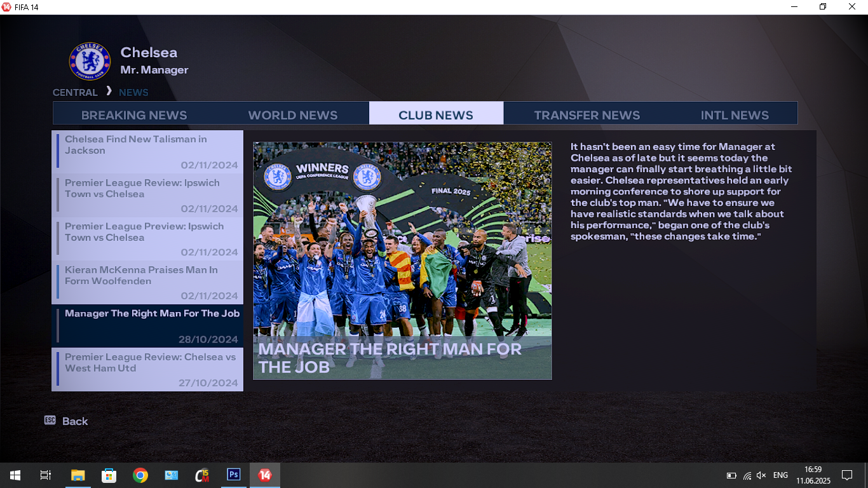Viewport: 868px width, 488px height.
Task: Open Premier League Review: Ipswich Town vs Chelsea
Action: click(147, 196)
